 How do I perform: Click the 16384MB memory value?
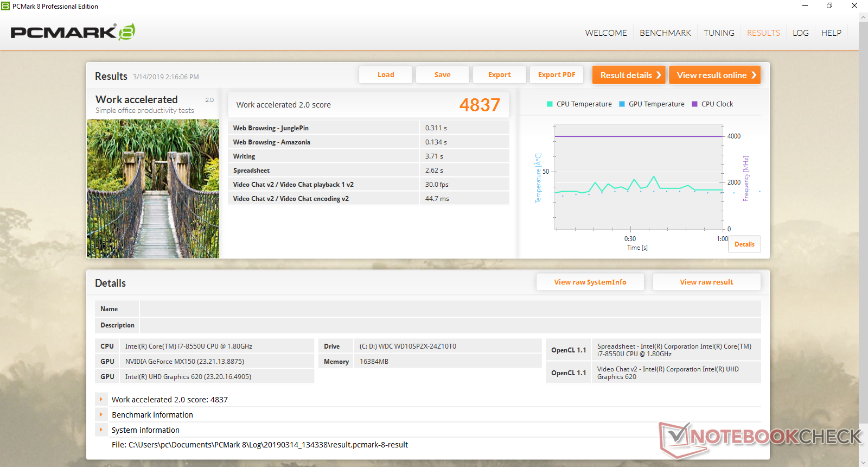coord(374,362)
